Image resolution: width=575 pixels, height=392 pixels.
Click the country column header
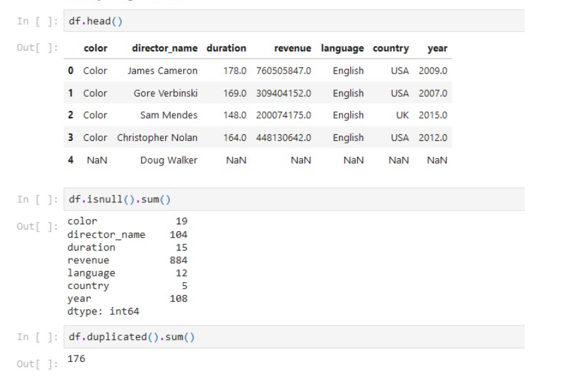point(390,48)
